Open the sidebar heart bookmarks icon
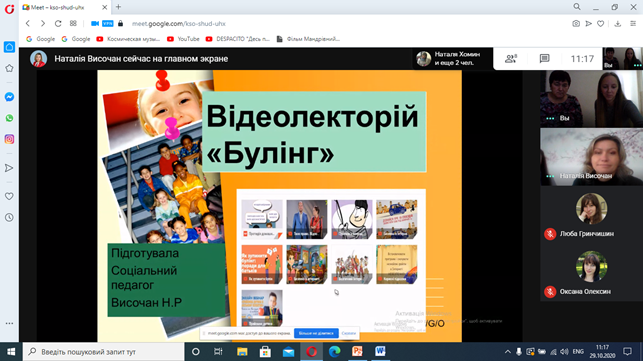 9,196
